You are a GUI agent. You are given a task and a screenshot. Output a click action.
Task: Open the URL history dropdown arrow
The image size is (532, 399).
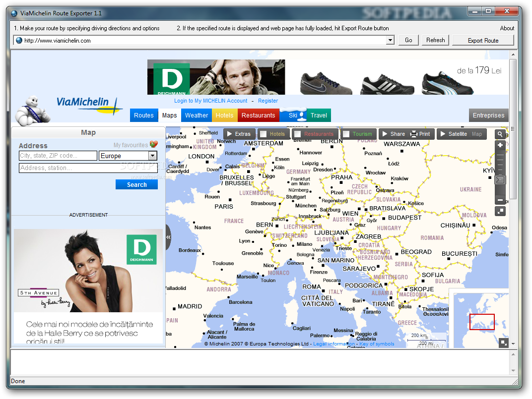coord(390,40)
